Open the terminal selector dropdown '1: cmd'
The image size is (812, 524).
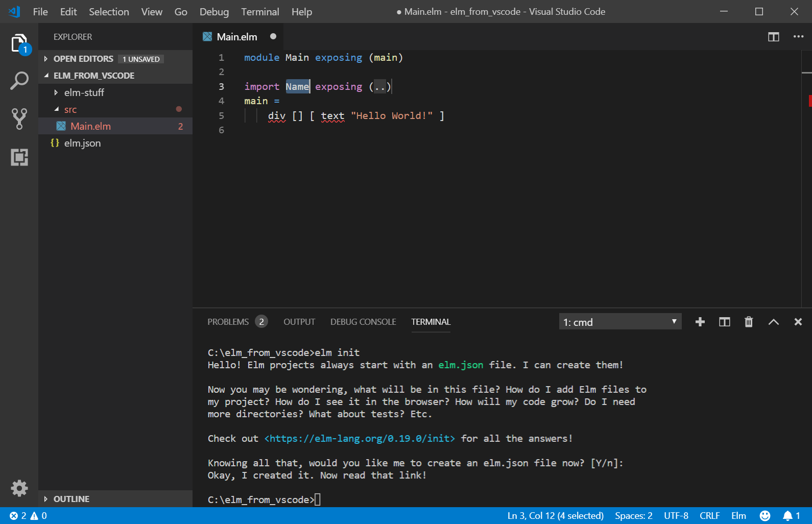point(619,322)
